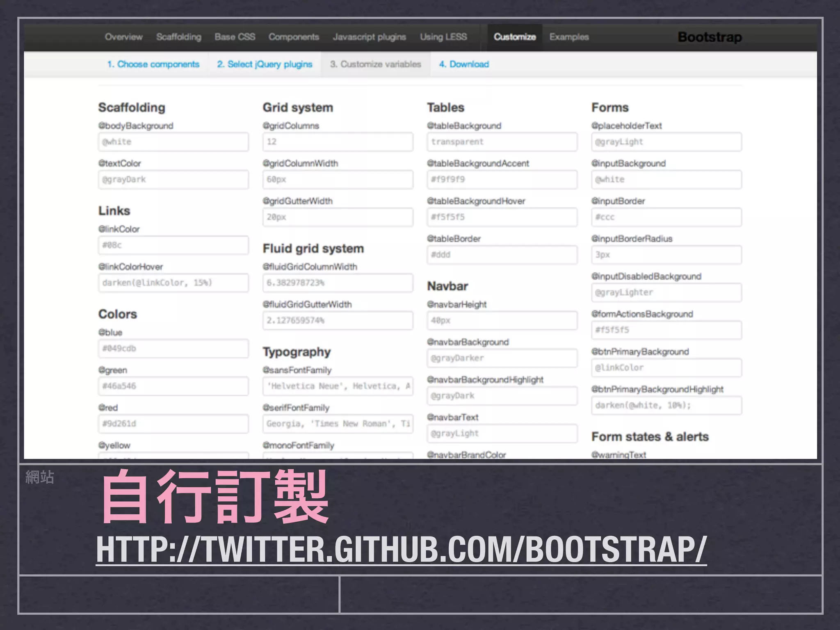Click the Bootstrap brand link
The height and width of the screenshot is (630, 840).
point(710,37)
